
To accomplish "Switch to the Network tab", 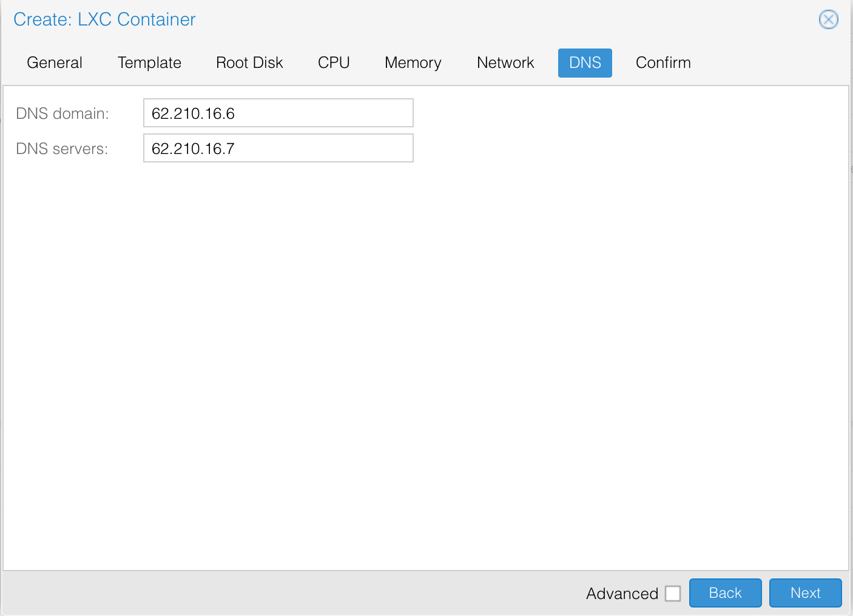I will pyautogui.click(x=505, y=63).
